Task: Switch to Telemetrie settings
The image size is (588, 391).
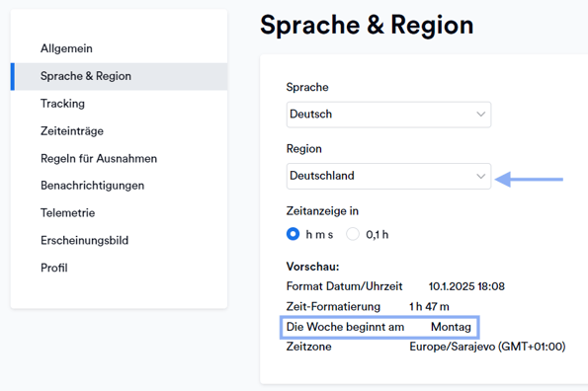Action: click(67, 213)
